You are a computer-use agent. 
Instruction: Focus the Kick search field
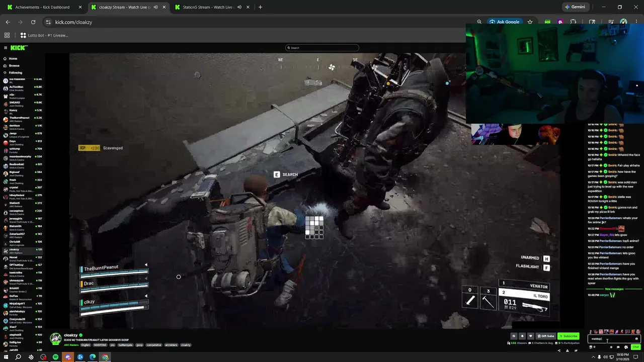coord(322,48)
